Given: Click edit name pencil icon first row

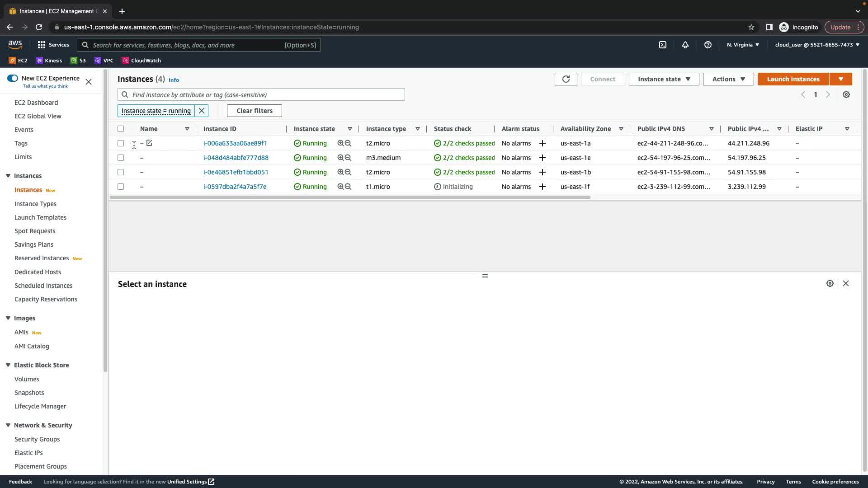Looking at the screenshot, I should pyautogui.click(x=149, y=143).
